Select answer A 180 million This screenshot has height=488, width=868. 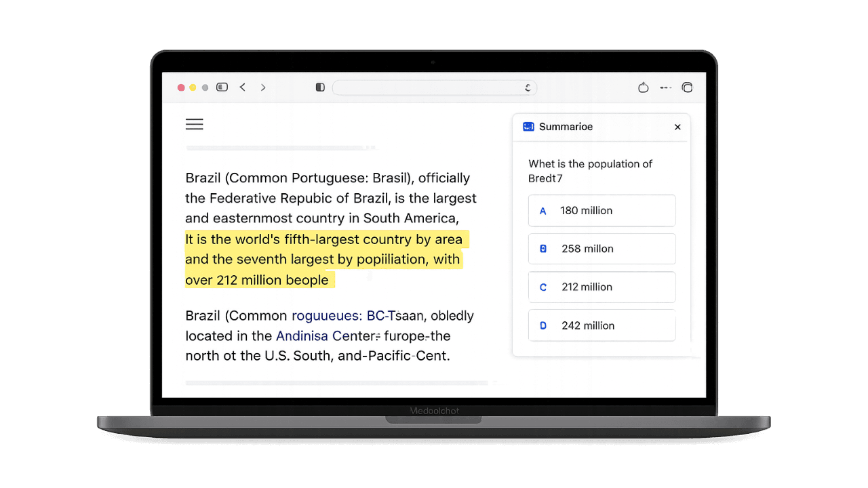601,211
